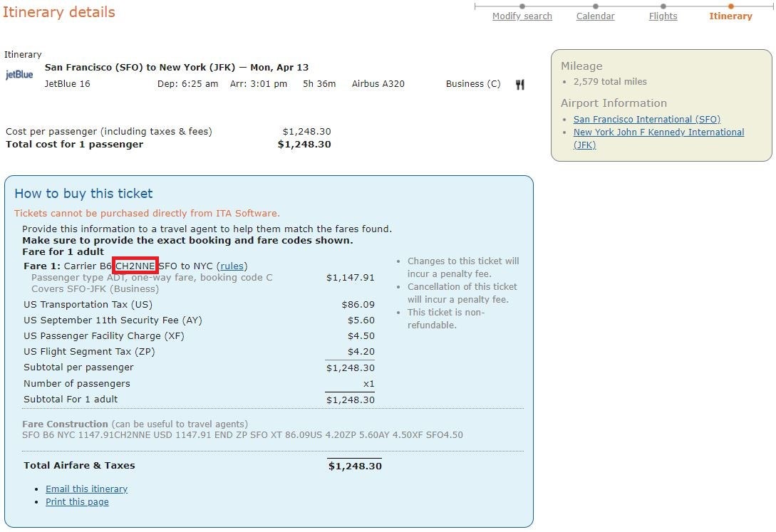
Task: Click the passenger count x1
Action: click(368, 384)
